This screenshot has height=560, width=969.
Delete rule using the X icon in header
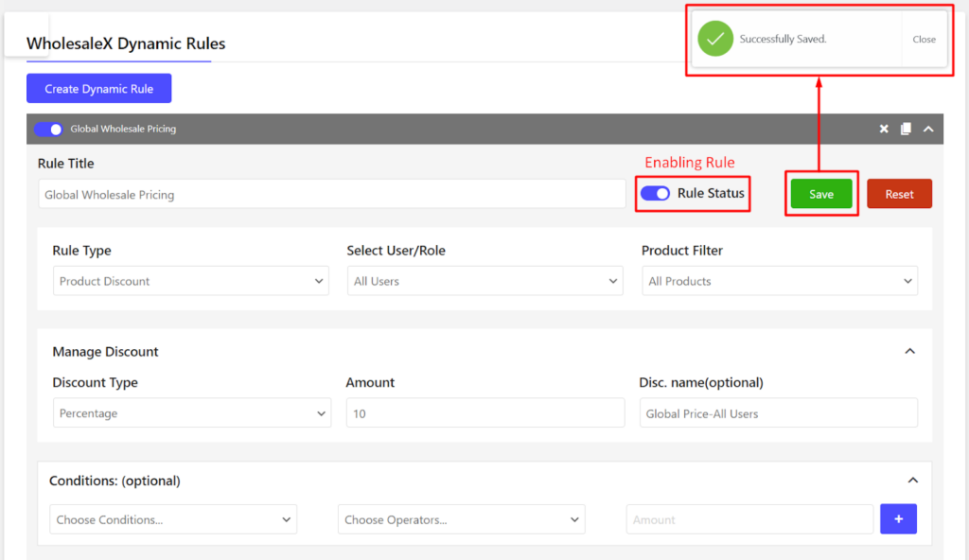click(884, 129)
